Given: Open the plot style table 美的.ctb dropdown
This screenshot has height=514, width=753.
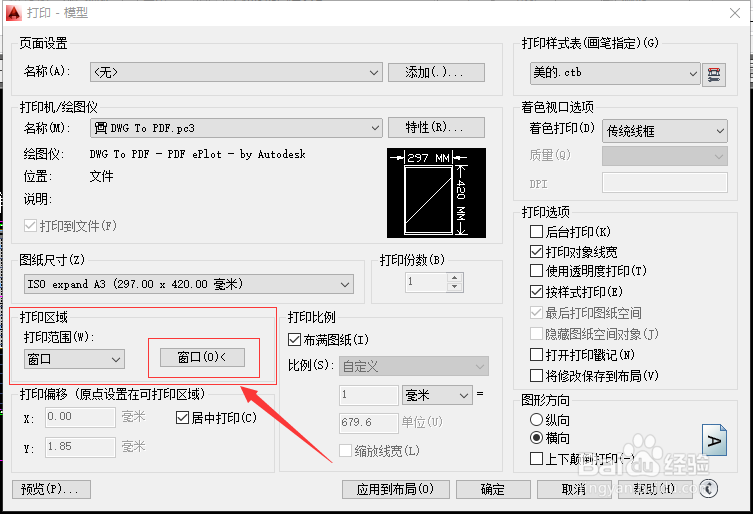Looking at the screenshot, I should (x=615, y=73).
